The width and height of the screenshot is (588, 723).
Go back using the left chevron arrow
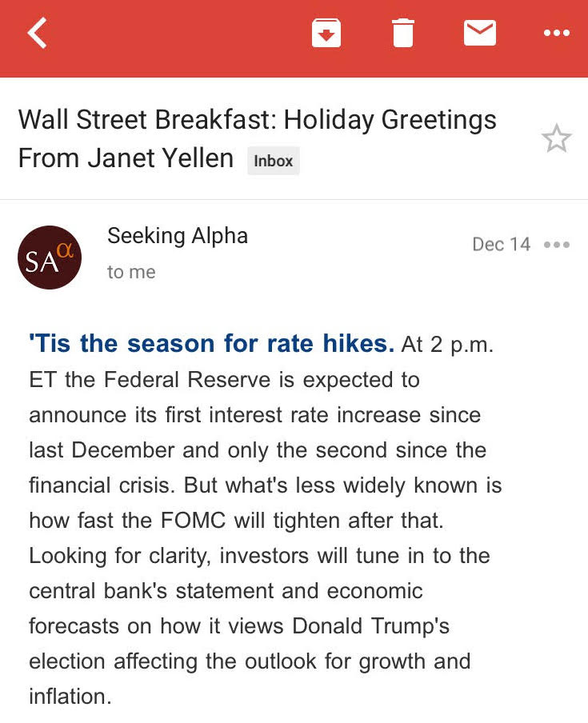point(37,33)
